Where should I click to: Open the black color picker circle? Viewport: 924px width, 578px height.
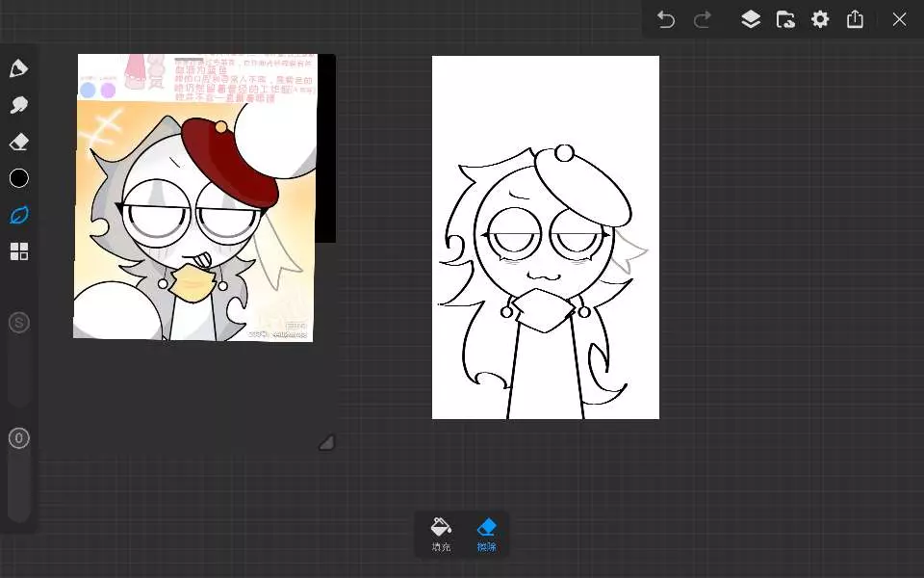pyautogui.click(x=18, y=178)
